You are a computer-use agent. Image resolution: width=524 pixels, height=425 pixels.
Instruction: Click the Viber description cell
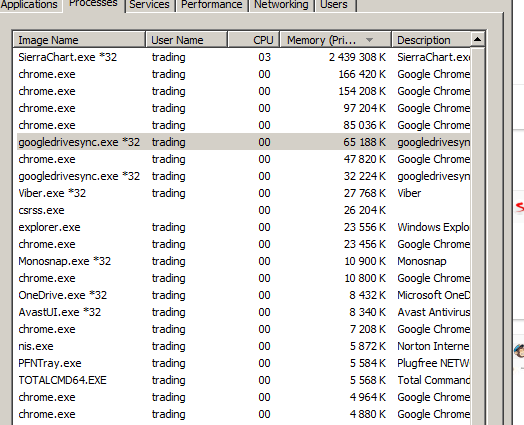click(409, 193)
